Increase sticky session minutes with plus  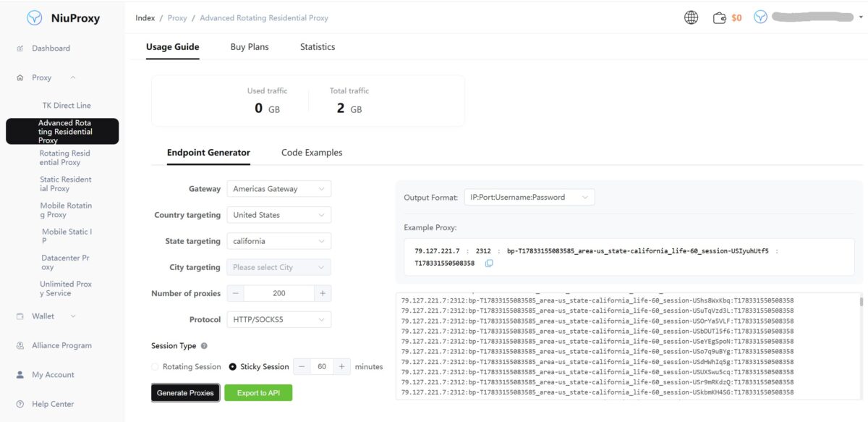(x=342, y=366)
